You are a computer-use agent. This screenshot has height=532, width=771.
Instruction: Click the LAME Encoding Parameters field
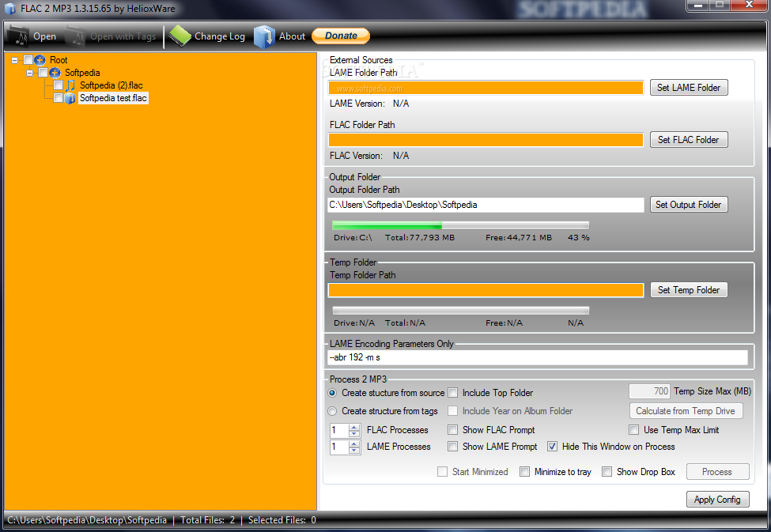click(538, 357)
